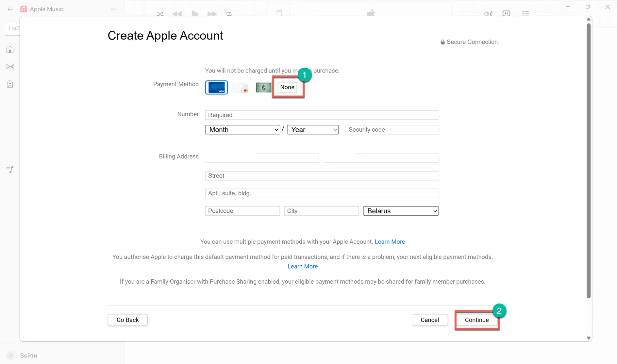The height and width of the screenshot is (364, 617).
Task: Open the Month dropdown
Action: pos(242,130)
